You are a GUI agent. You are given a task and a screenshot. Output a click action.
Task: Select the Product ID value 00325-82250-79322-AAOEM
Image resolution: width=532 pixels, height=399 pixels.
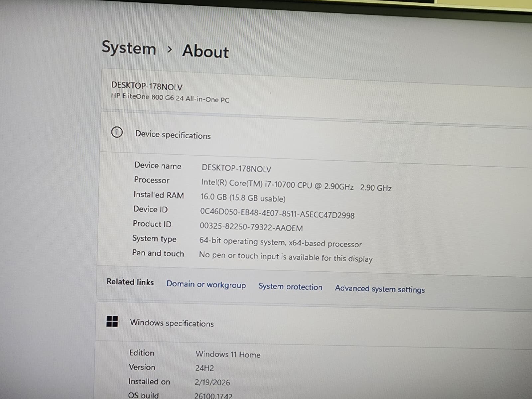251,227
